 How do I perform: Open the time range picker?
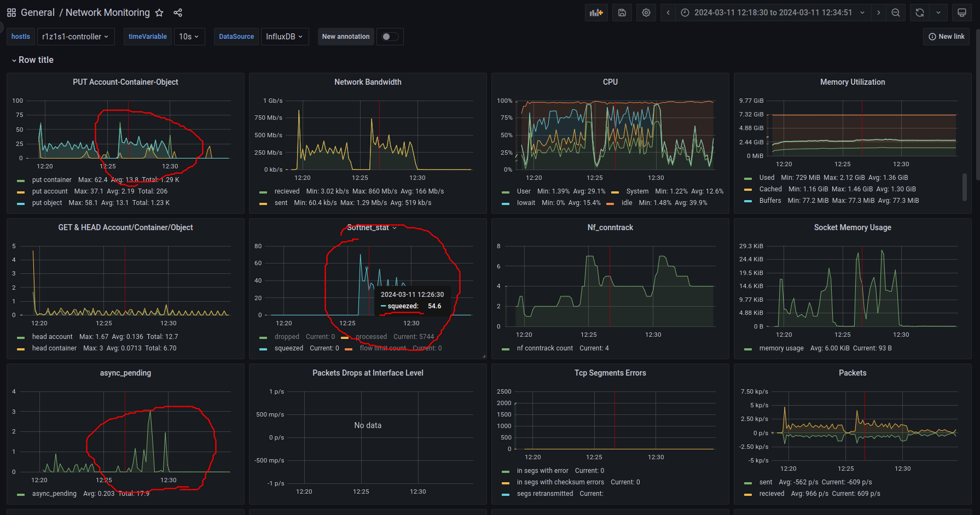[773, 13]
